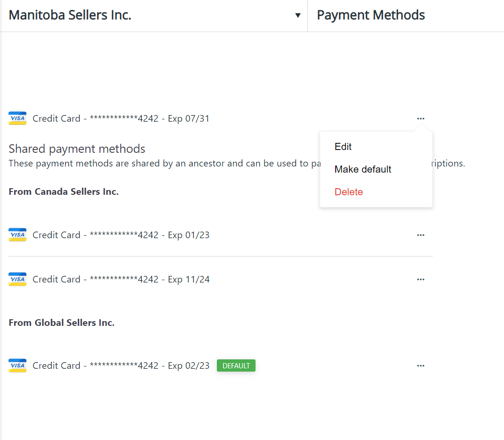Select Make default in the popup menu
The width and height of the screenshot is (504, 440).
click(363, 169)
